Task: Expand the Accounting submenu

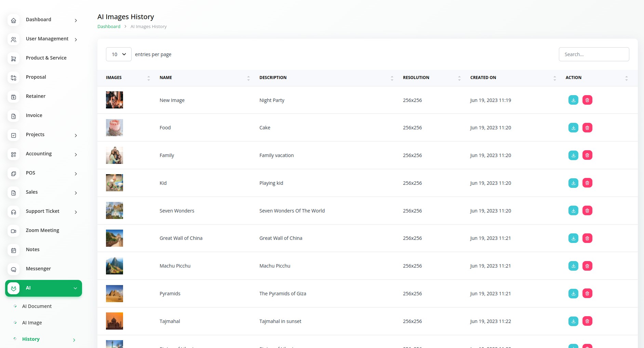Action: coord(76,154)
